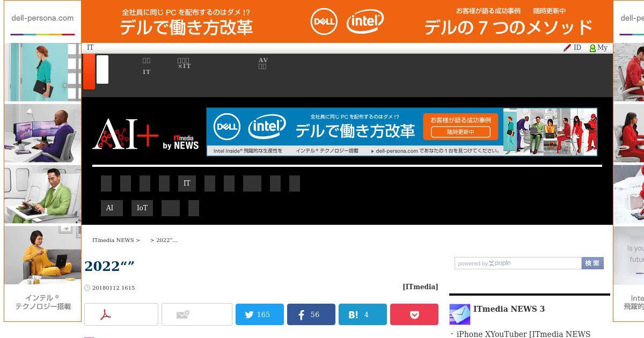Open the My link in top bar
The height and width of the screenshot is (338, 644).
603,48
